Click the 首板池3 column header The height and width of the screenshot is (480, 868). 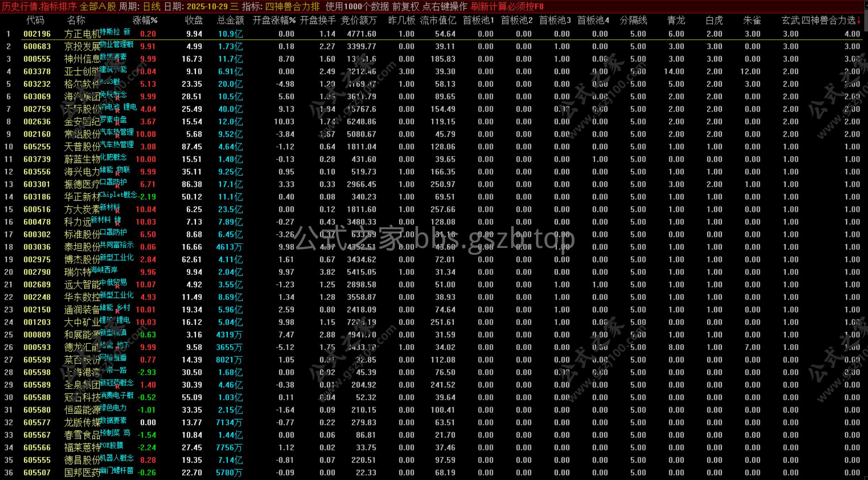click(555, 20)
